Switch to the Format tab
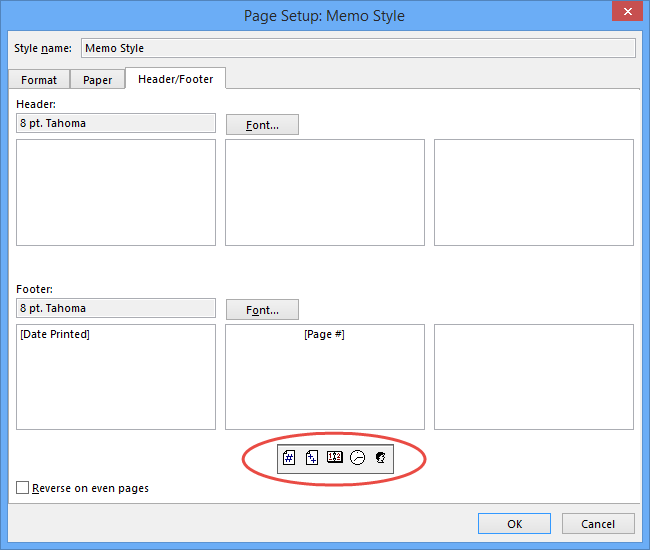The image size is (650, 550). point(39,80)
